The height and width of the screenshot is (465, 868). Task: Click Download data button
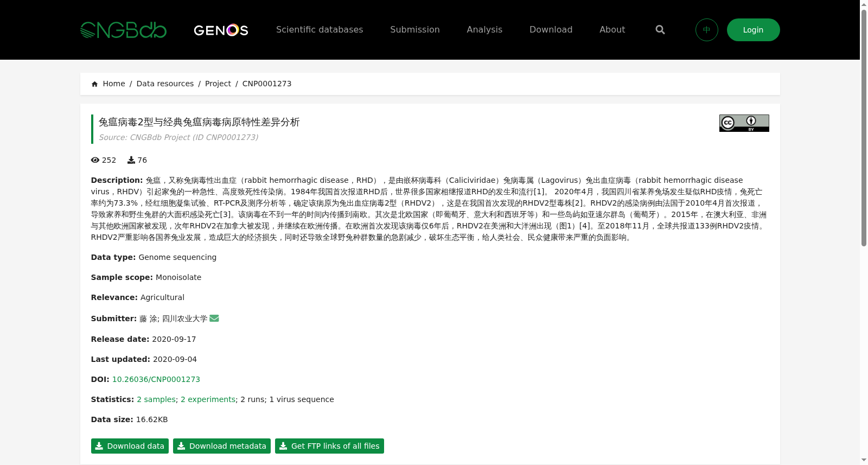(130, 446)
